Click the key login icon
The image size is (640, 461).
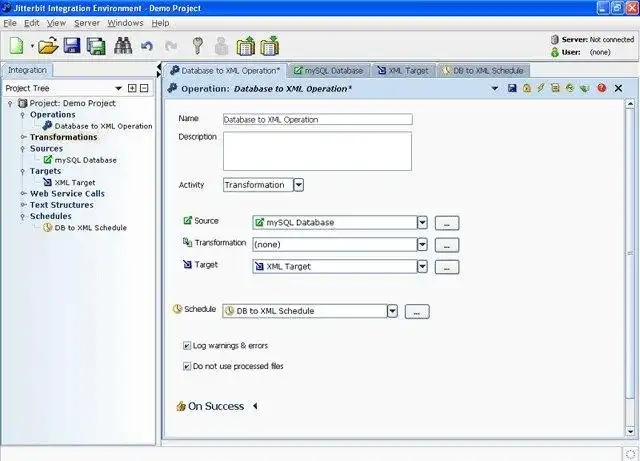(198, 46)
